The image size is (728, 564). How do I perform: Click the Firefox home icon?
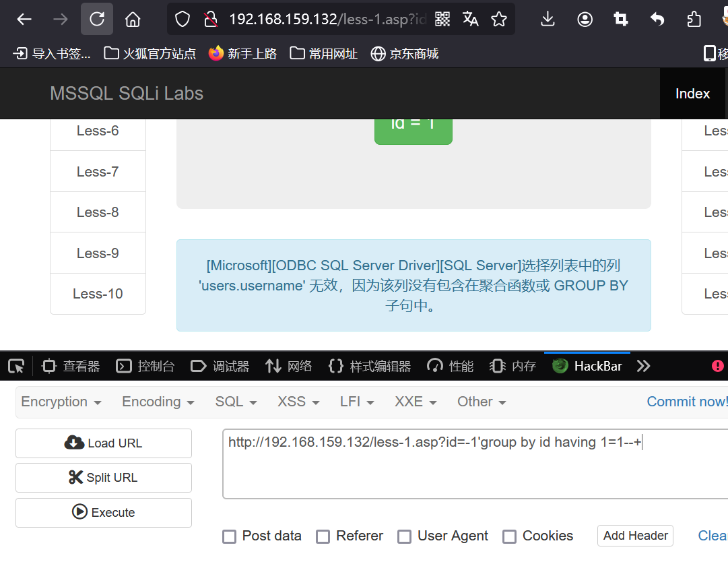pyautogui.click(x=132, y=19)
